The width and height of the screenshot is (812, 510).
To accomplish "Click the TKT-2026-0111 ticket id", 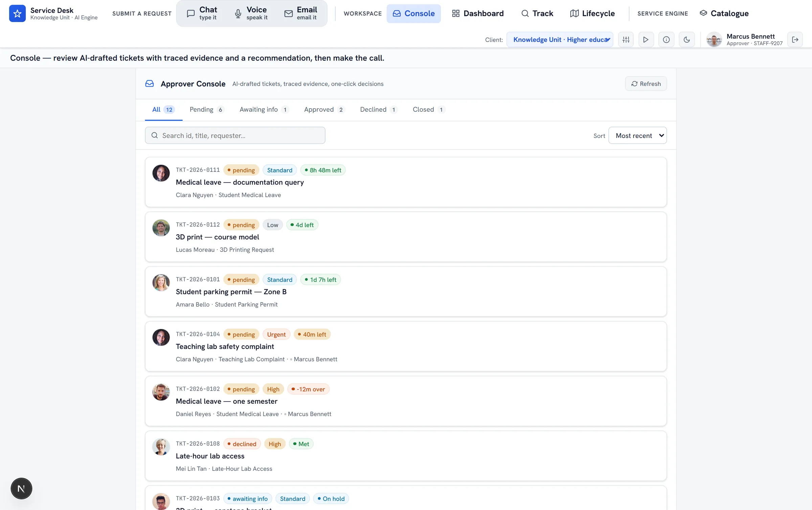I will pos(198,170).
